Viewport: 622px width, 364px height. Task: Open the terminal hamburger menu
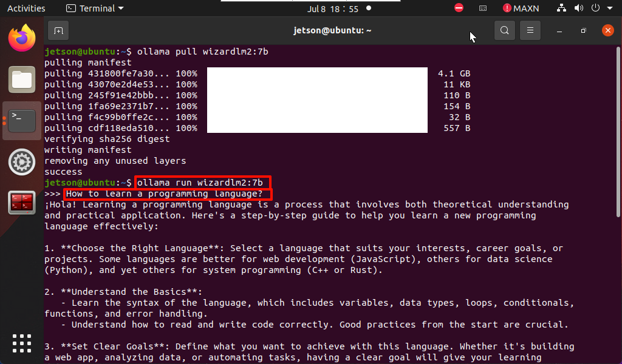pos(530,30)
